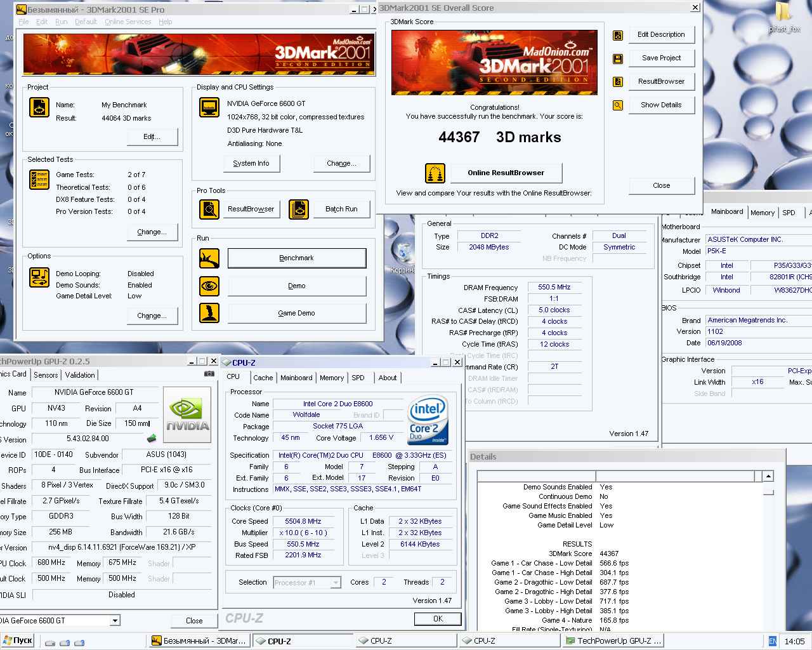Screen dimensions: 812x650
Task: Open the Default menu in 3DMark2001
Action: [86, 22]
